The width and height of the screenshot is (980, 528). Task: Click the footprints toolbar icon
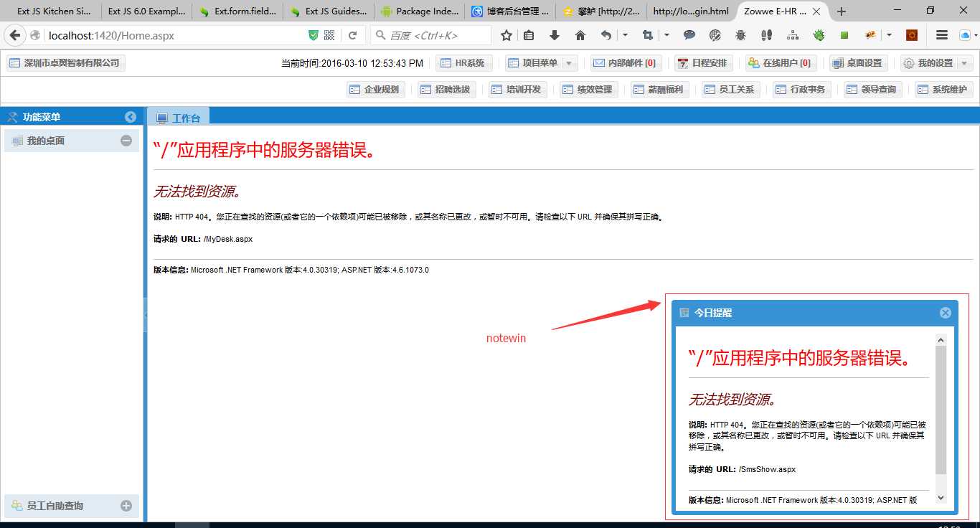[766, 35]
